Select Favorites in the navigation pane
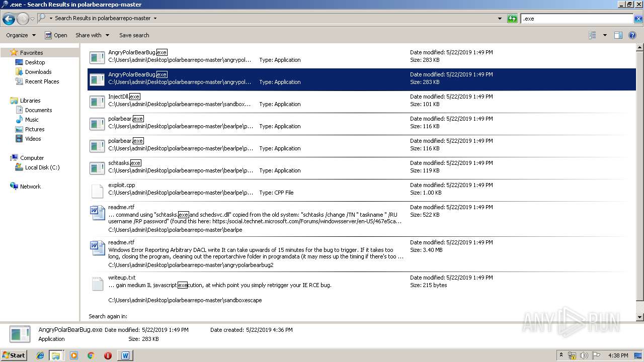 point(31,52)
